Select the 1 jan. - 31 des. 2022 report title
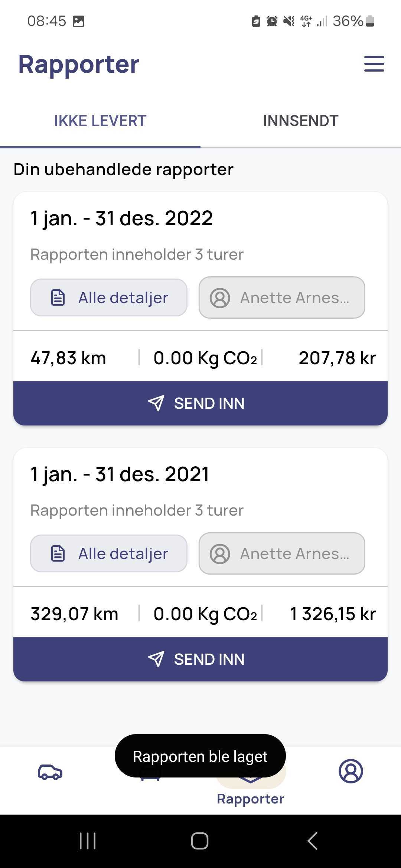Screen dimensions: 401x868 pyautogui.click(x=121, y=218)
